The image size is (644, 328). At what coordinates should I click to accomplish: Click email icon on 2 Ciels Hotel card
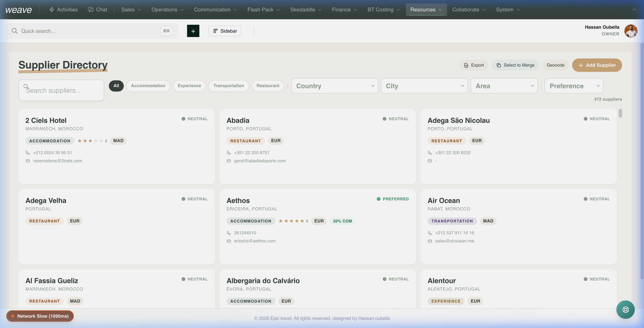[28, 161]
